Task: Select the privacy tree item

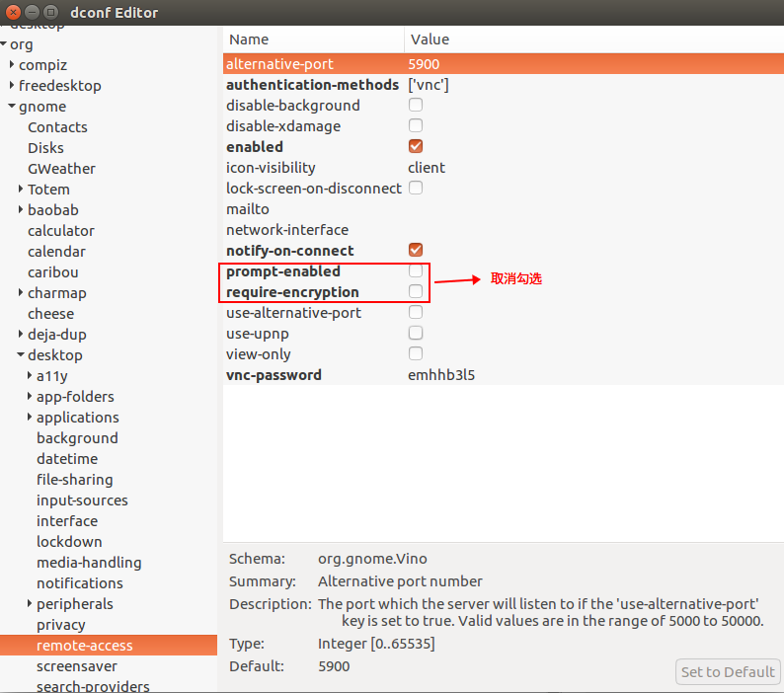Action: [x=60, y=625]
